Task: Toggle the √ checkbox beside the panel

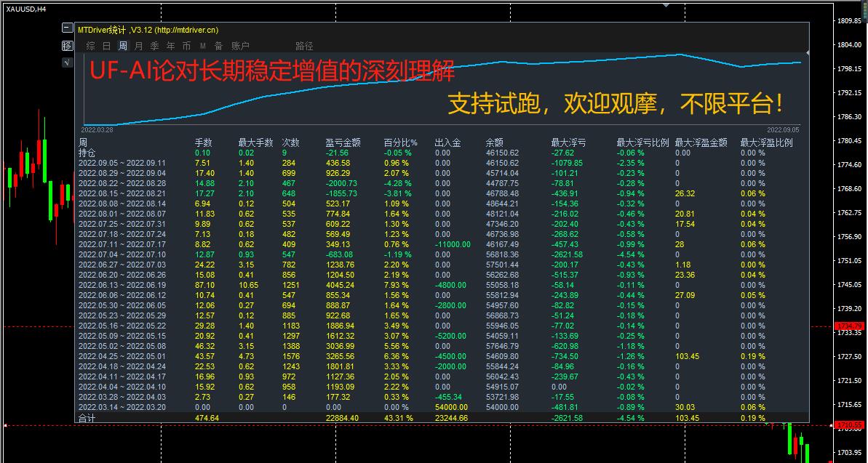Action: [x=67, y=63]
